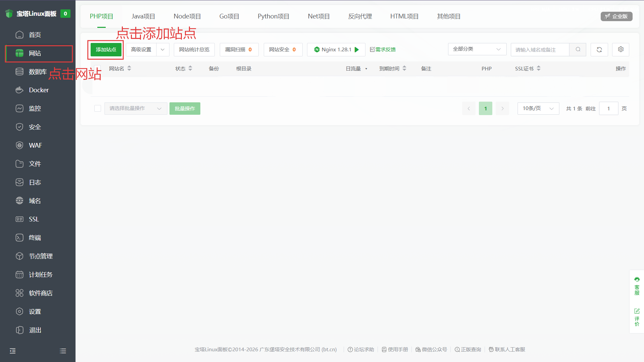644x362 pixels.
Task: Click the Nginx start arrow icon
Action: coord(357,50)
